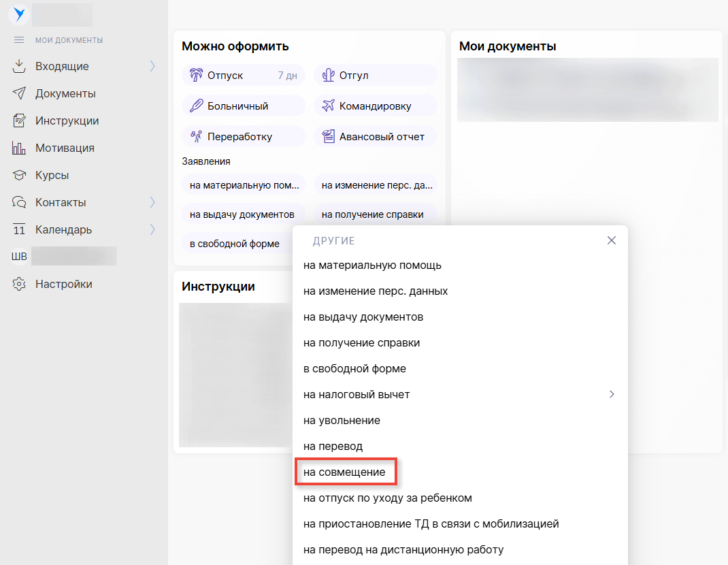Click the hamburger menu icon in sidebar

[19, 40]
